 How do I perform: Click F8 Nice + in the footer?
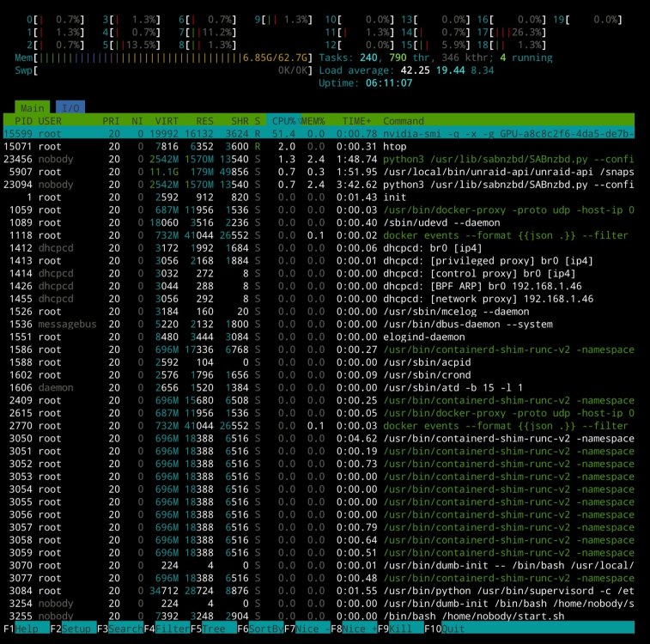click(355, 629)
